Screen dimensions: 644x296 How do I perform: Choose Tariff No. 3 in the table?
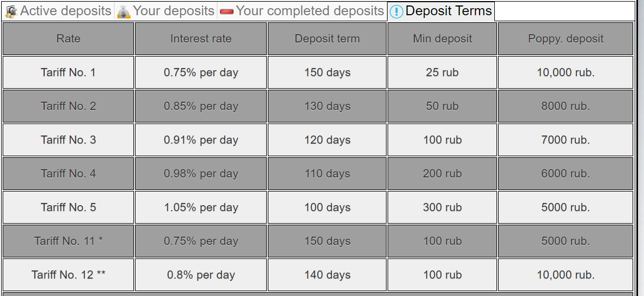pos(68,140)
